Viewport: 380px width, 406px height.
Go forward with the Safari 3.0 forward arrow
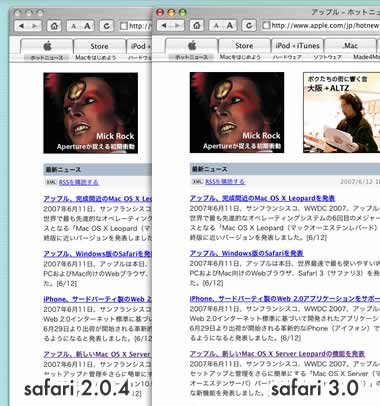point(178,25)
